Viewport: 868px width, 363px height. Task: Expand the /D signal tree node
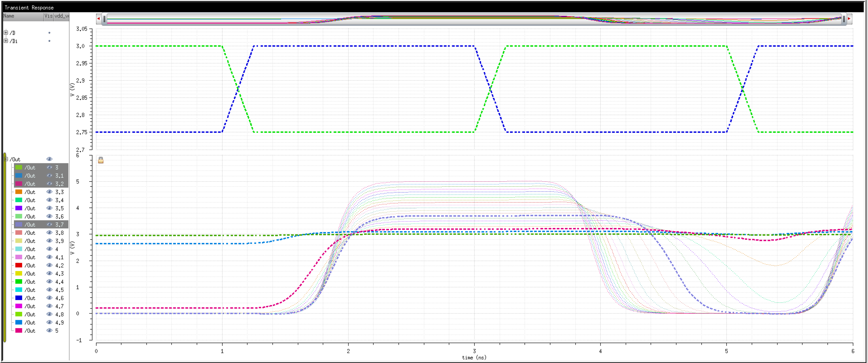(6, 33)
